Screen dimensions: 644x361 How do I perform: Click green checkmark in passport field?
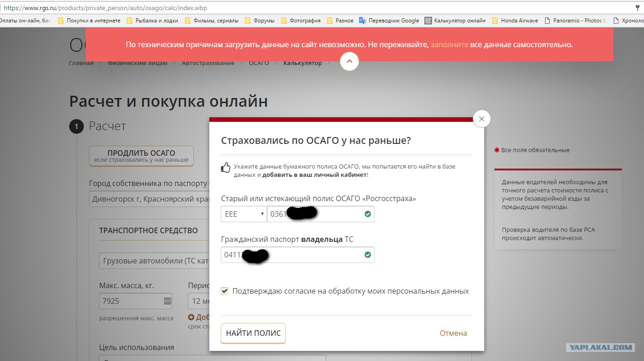pos(367,255)
